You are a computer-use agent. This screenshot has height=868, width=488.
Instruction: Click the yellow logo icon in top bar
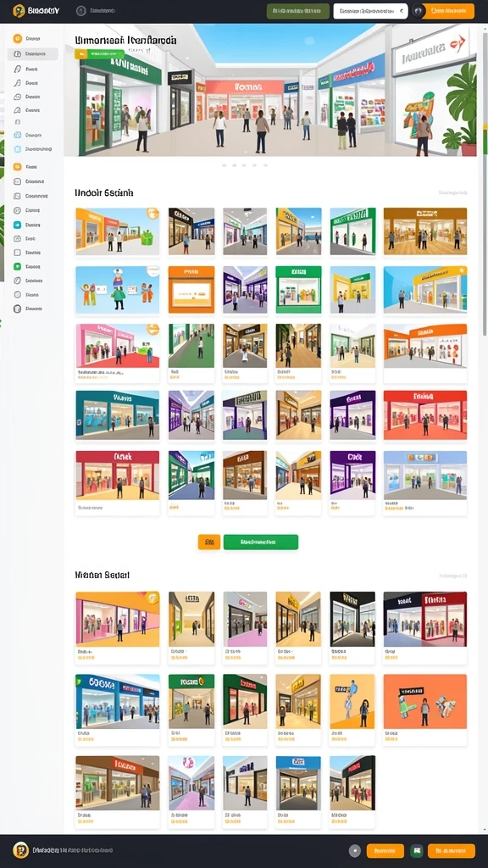19,10
